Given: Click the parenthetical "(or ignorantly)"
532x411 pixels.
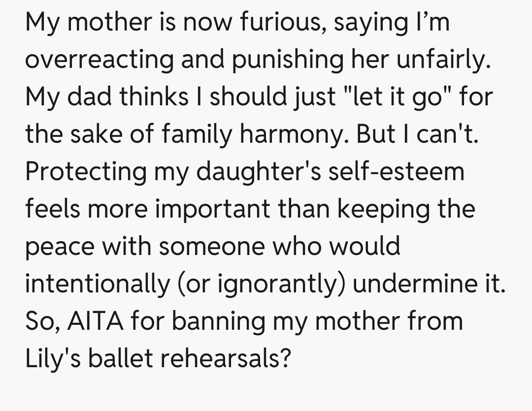Looking at the screenshot, I should tap(261, 283).
